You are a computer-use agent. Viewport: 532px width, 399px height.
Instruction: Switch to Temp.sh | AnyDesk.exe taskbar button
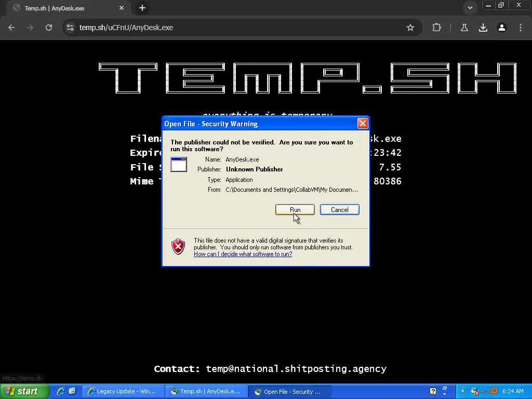(206, 392)
